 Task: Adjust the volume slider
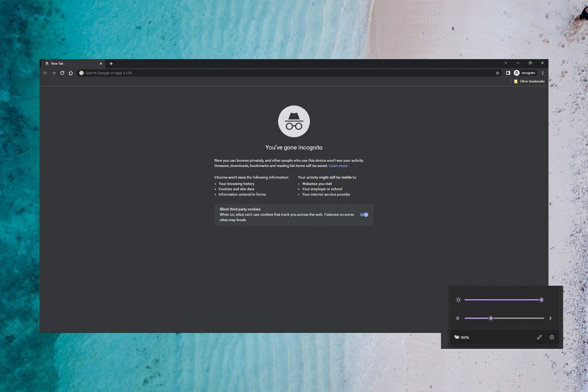coord(504,318)
